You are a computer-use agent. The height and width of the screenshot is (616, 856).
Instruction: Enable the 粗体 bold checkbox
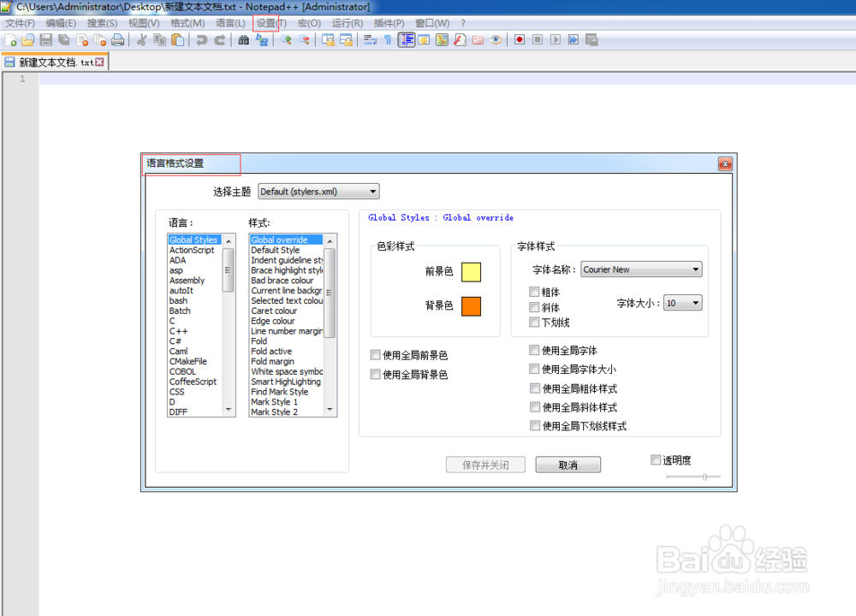point(534,292)
